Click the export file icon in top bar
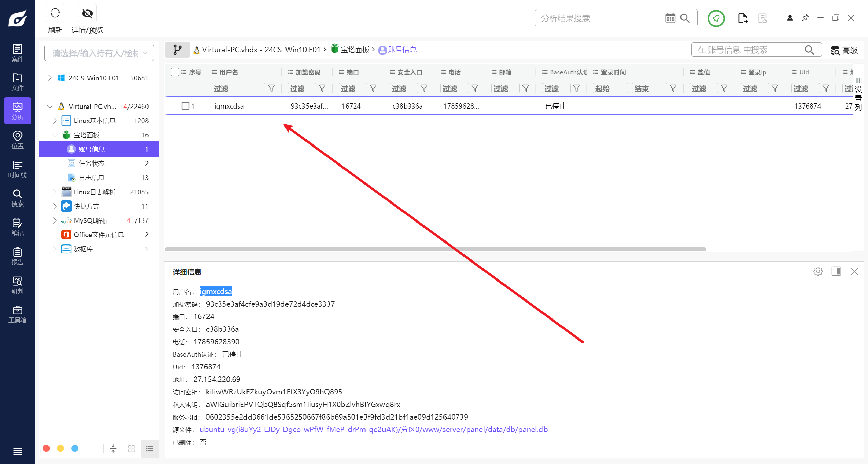 tap(743, 18)
